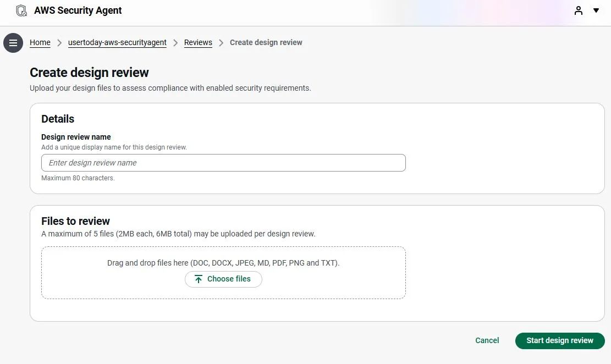Go to the Home breadcrumb link
This screenshot has height=364, width=611.
click(40, 43)
